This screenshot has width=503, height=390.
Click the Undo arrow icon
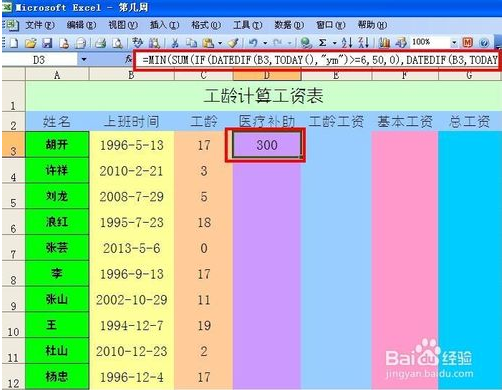(x=253, y=43)
